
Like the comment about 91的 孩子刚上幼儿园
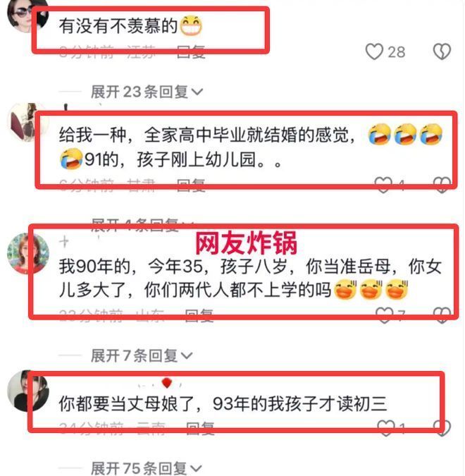click(383, 185)
